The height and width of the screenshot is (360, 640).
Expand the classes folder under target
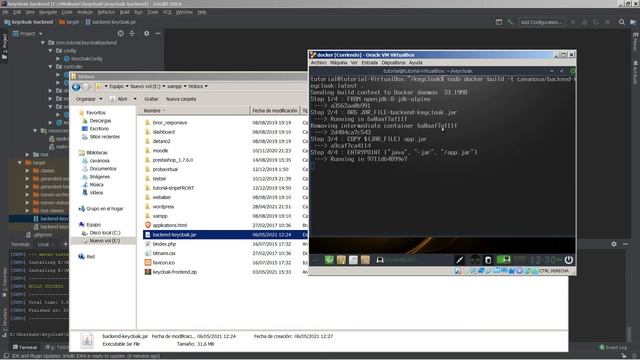pyautogui.click(x=27, y=171)
